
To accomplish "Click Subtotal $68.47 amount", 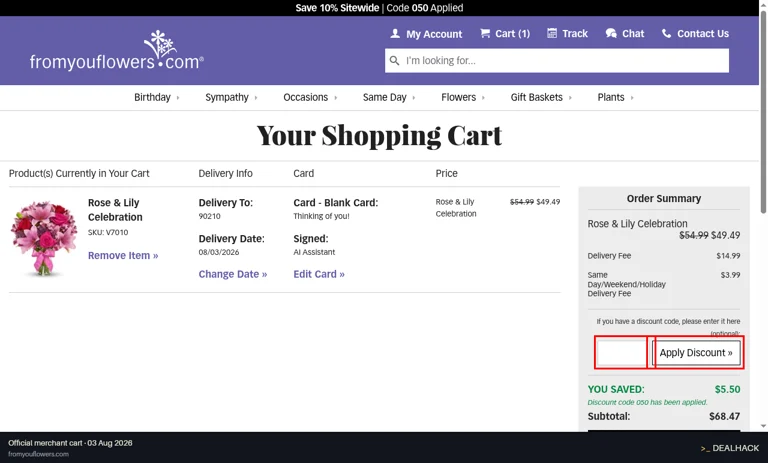I will coord(724,416).
